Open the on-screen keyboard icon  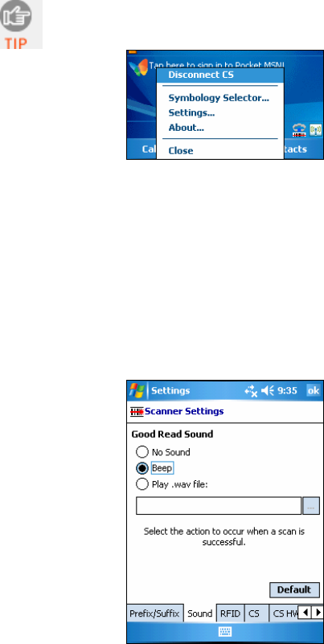pyautogui.click(x=224, y=631)
